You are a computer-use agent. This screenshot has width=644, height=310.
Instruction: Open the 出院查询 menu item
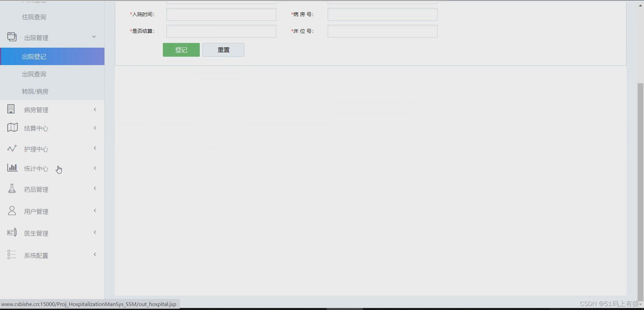[x=34, y=74]
